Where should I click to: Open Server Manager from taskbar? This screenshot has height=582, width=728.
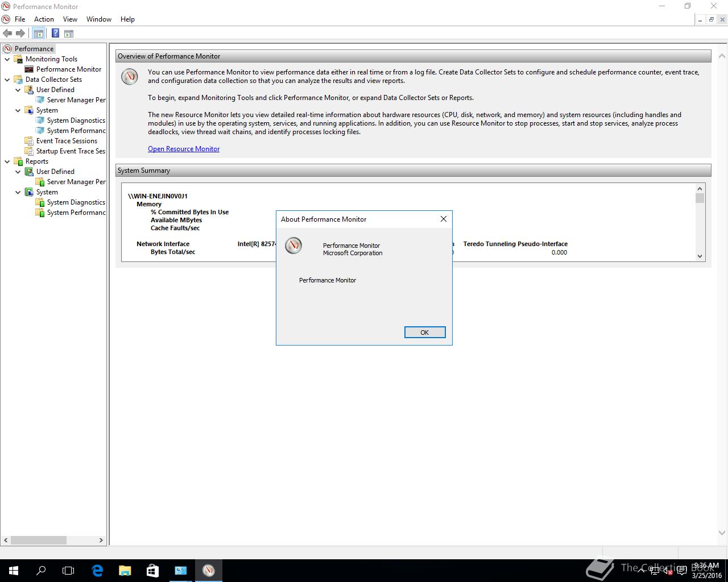point(180,570)
